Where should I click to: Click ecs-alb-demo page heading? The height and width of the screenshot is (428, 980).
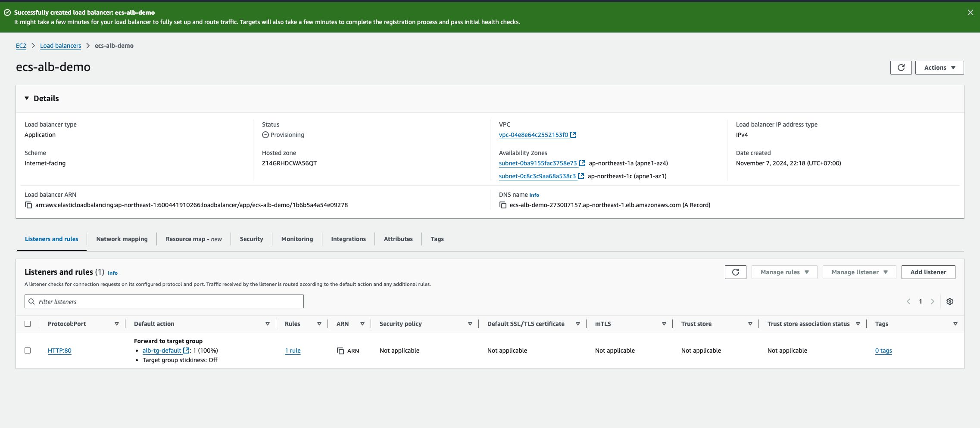[53, 67]
